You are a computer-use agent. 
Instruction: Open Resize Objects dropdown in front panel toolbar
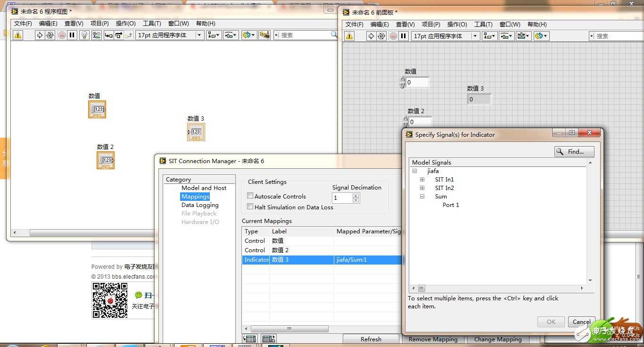pos(523,36)
